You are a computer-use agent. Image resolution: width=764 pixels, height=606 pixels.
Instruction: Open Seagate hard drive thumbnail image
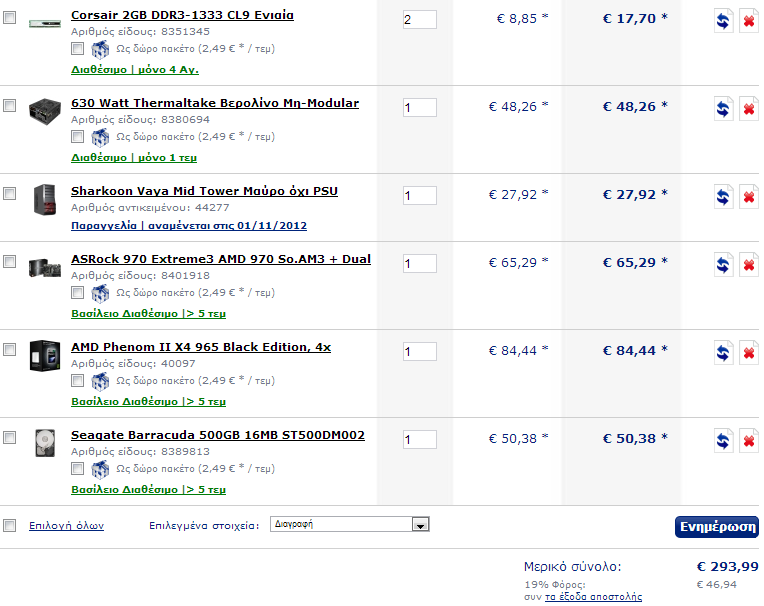click(x=45, y=443)
